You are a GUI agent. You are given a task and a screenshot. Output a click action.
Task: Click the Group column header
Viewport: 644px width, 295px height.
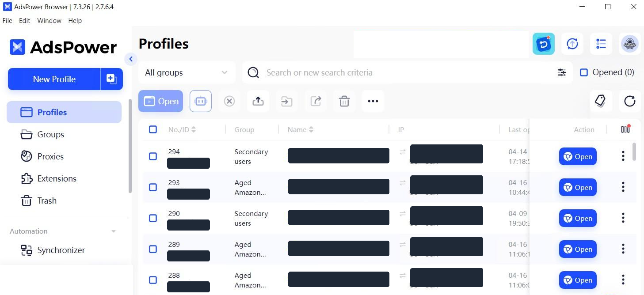(x=244, y=129)
